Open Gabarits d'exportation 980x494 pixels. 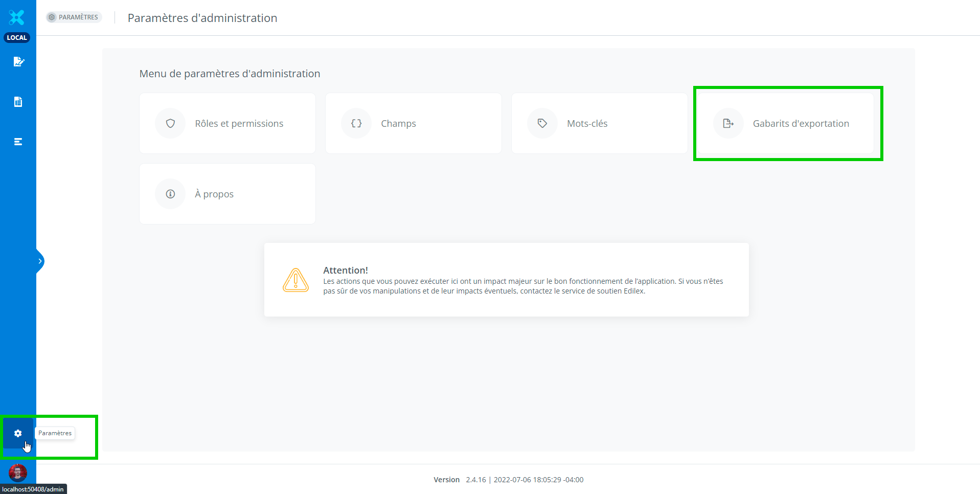[801, 123]
